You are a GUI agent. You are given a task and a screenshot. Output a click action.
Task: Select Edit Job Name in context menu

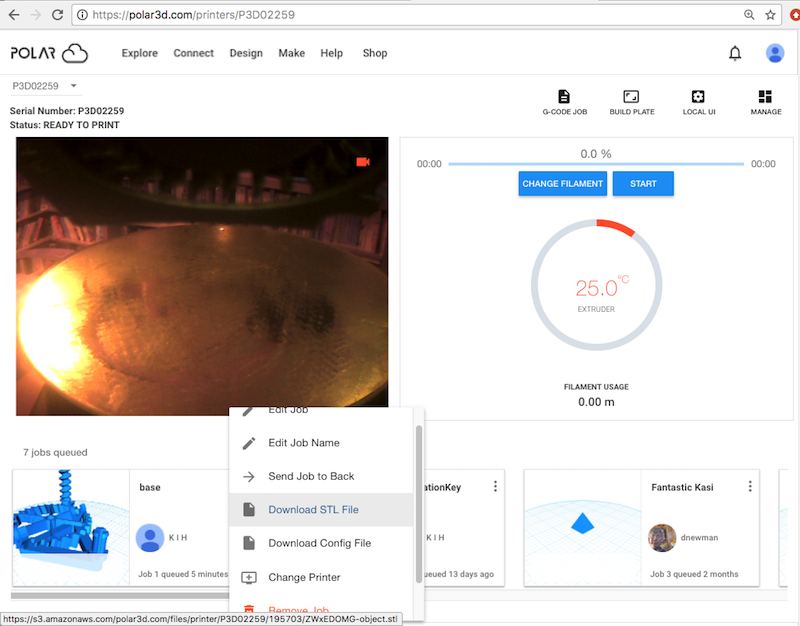[321, 443]
